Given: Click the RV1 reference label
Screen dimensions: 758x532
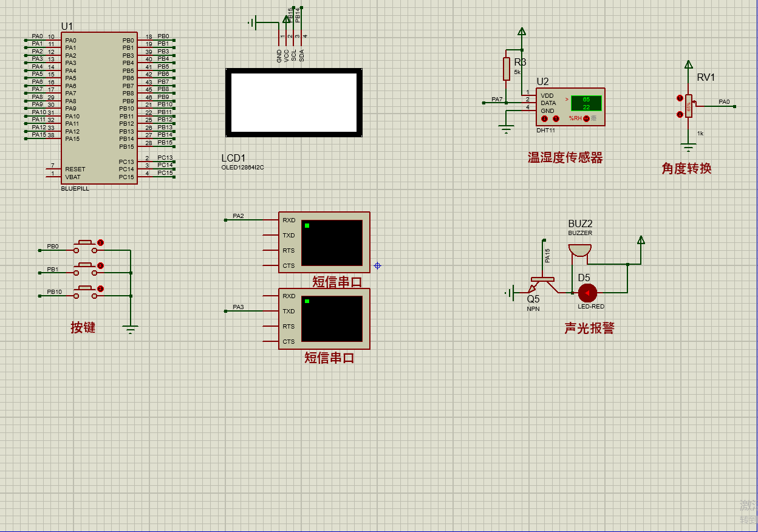Looking at the screenshot, I should coord(706,78).
